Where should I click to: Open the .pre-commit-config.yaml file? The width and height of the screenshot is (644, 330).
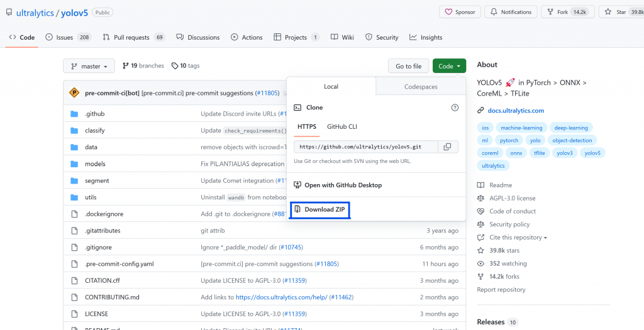click(119, 264)
